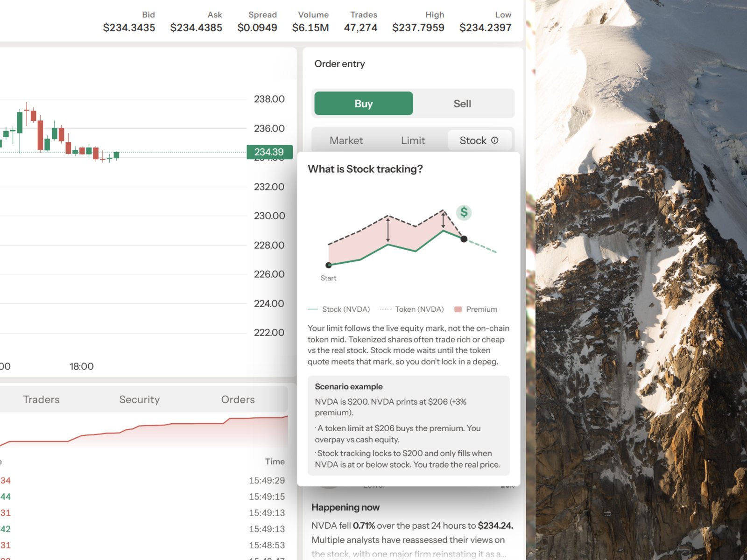Click the 'Happening now' heading
747x560 pixels.
coord(345,507)
